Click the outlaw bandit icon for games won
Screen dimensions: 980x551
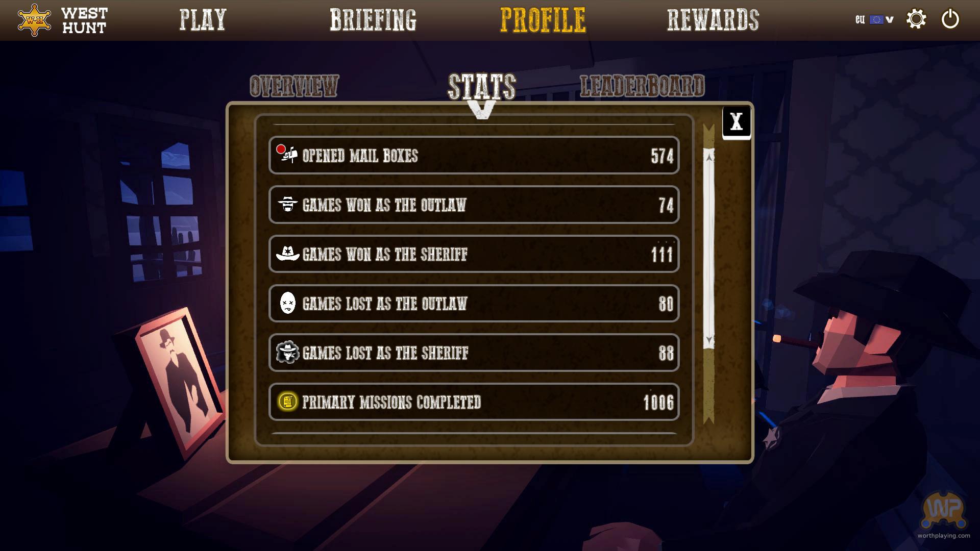pos(287,204)
